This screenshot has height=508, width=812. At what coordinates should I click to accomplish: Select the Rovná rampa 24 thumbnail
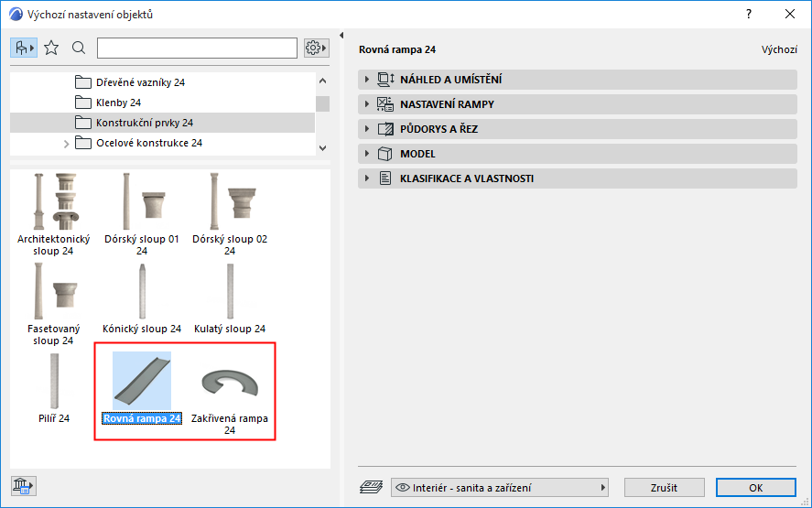(x=142, y=381)
